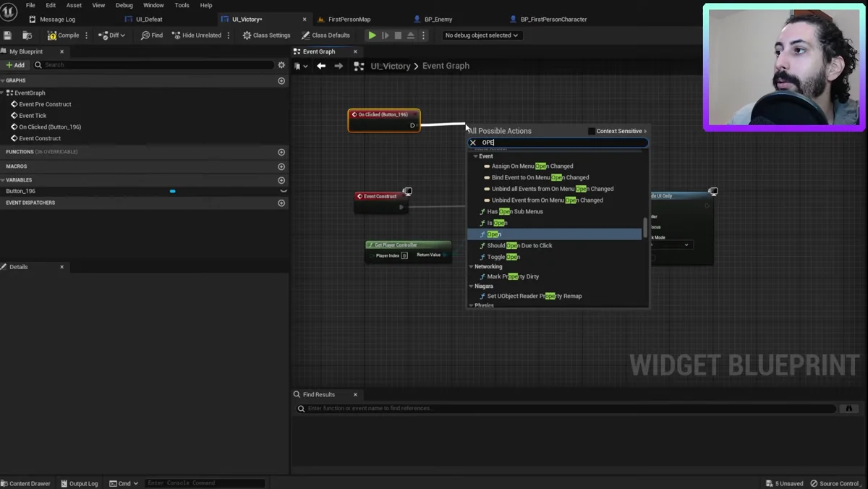Open the Help menu
Image resolution: width=868 pixels, height=489 pixels.
(x=206, y=5)
